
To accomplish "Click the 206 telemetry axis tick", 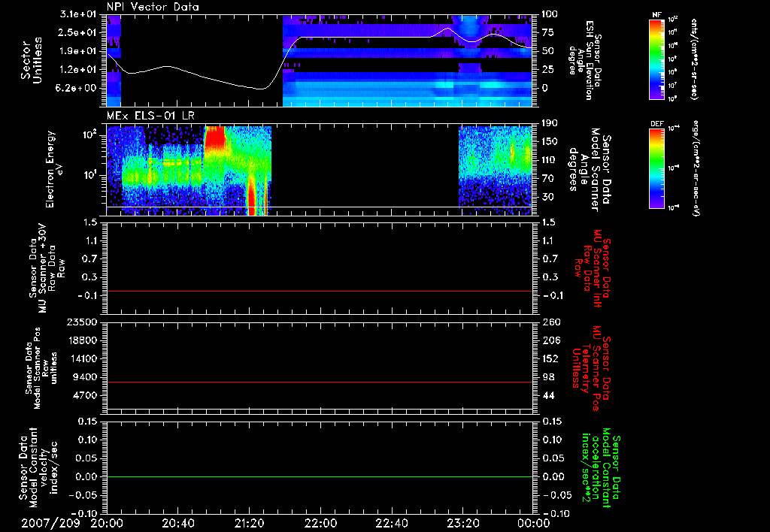I will point(550,340).
